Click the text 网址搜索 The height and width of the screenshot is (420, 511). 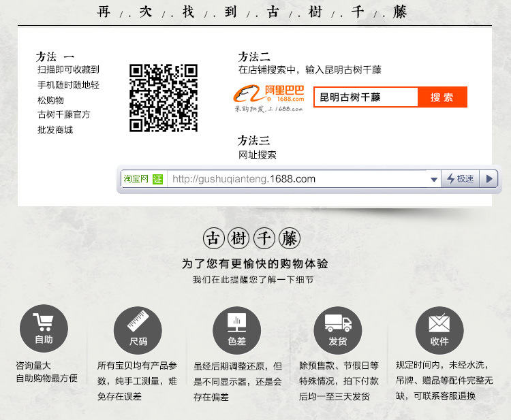258,155
